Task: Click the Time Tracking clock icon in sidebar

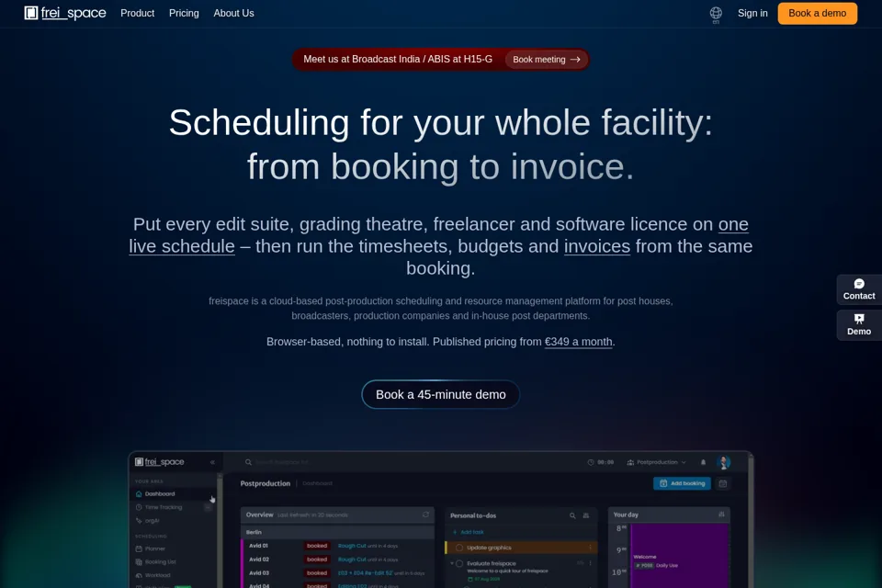Action: [139, 507]
